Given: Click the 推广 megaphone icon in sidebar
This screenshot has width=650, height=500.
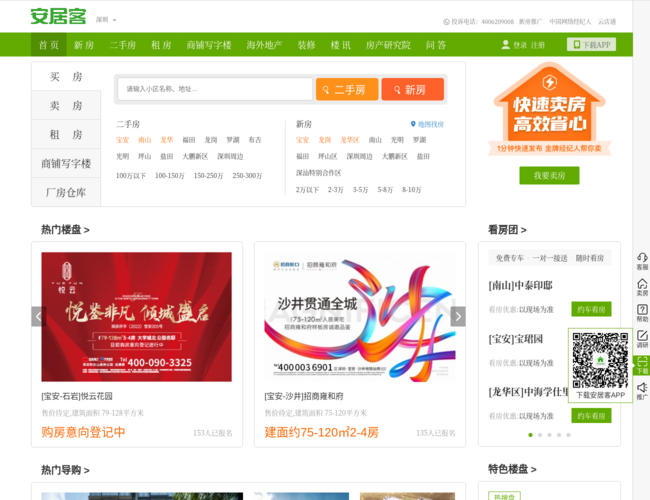Looking at the screenshot, I should click(642, 388).
